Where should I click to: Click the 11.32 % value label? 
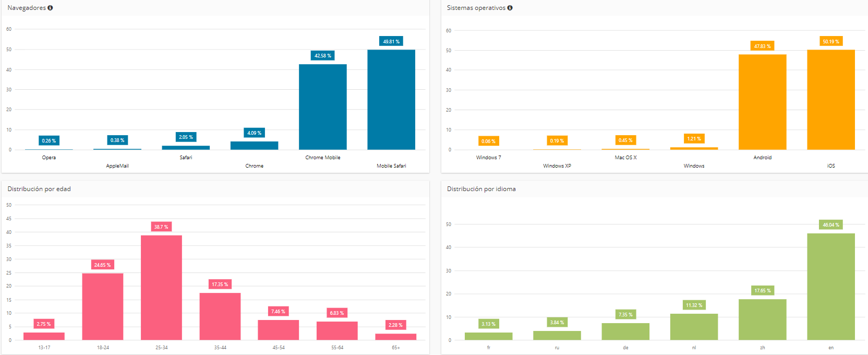click(x=694, y=305)
